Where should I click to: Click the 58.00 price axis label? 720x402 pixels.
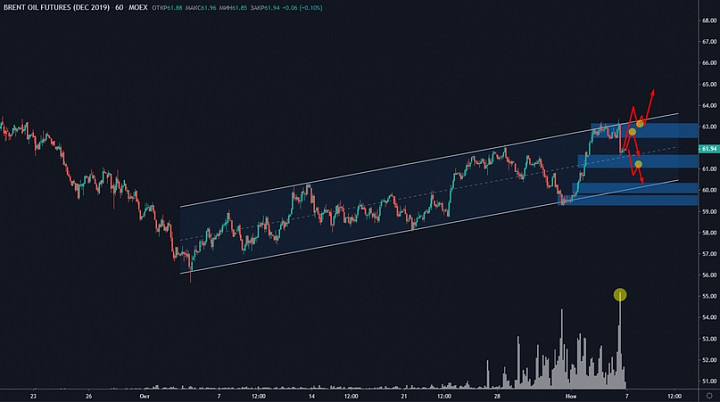click(709, 233)
